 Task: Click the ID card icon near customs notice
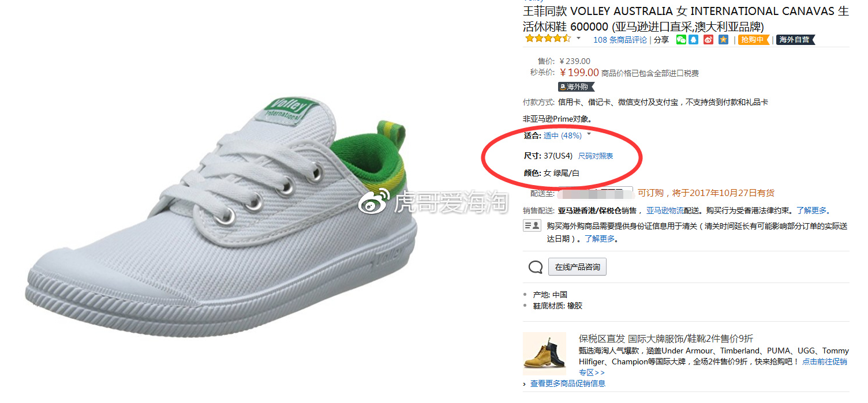point(532,226)
